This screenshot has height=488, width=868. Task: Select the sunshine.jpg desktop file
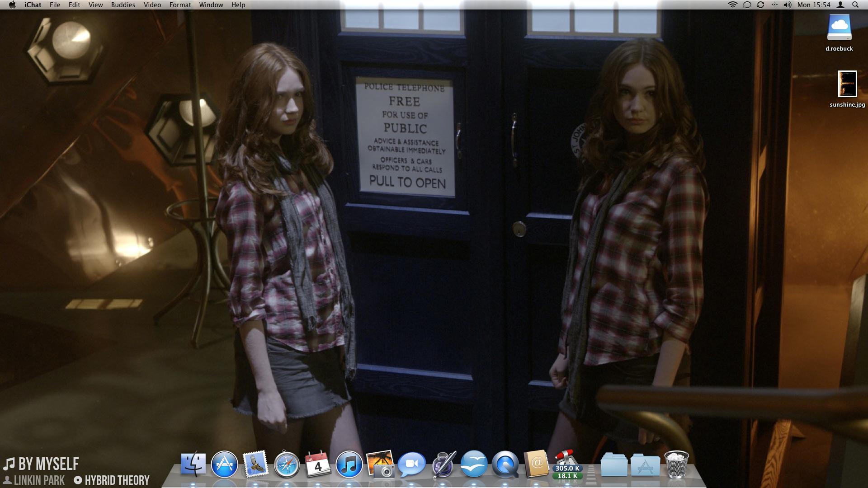point(847,84)
